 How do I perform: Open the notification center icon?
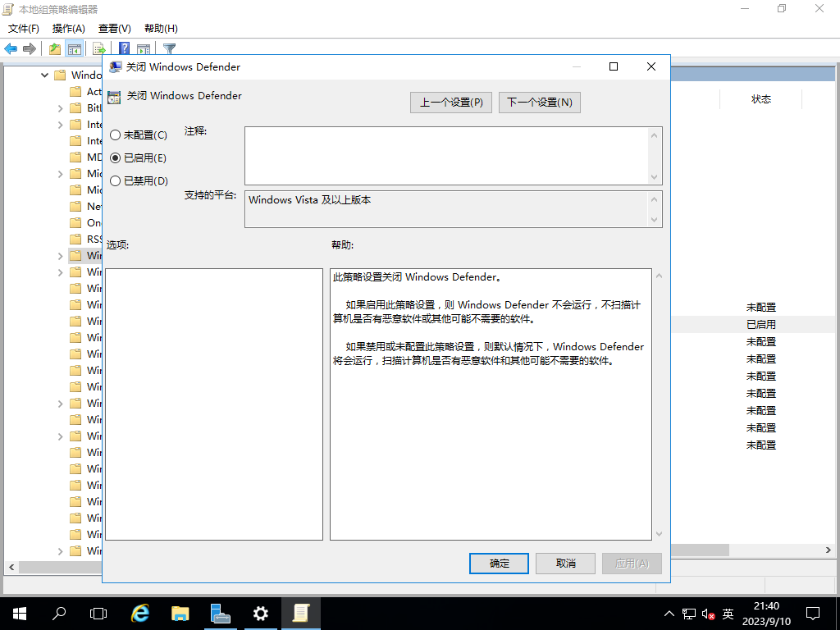point(813,614)
